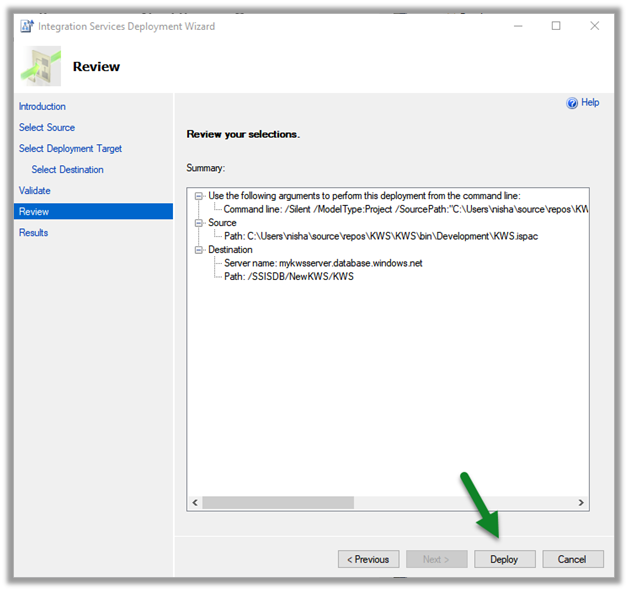Collapse the Source tree node
This screenshot has width=628, height=591.
(x=198, y=223)
